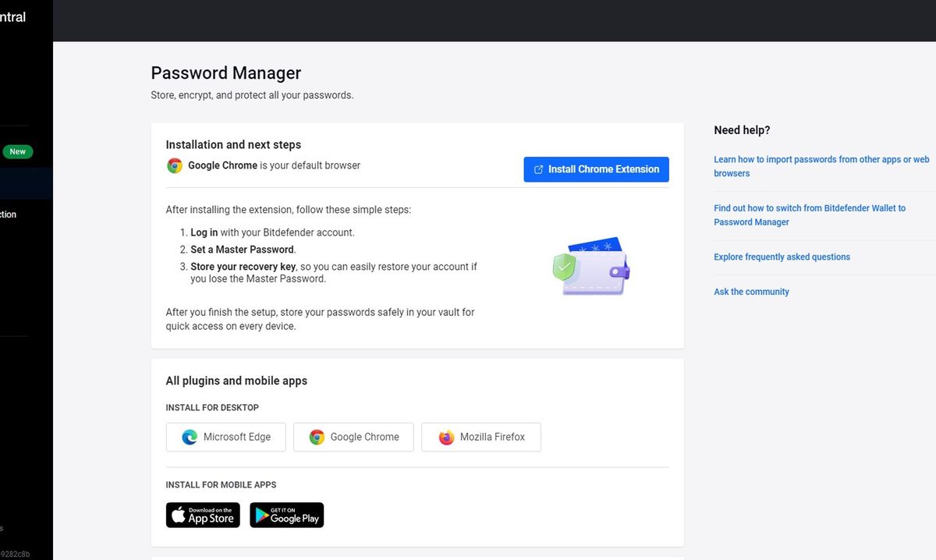The width and height of the screenshot is (936, 560).
Task: Click the All plugins and mobile apps heading
Action: click(x=236, y=381)
